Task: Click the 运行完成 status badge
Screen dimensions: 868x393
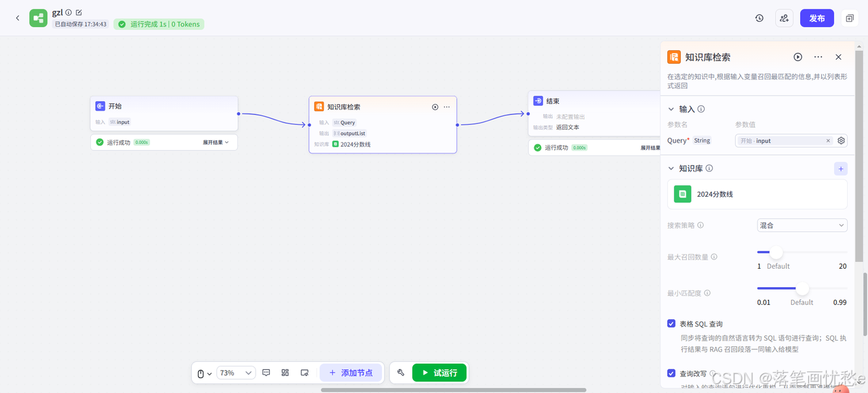Action: pos(159,24)
